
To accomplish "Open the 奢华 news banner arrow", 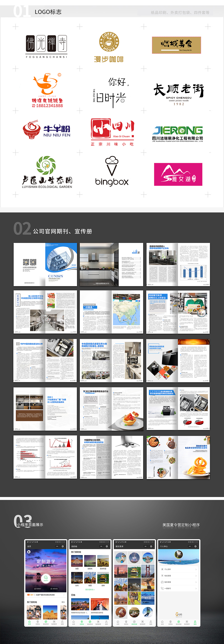I will click(64, 595).
